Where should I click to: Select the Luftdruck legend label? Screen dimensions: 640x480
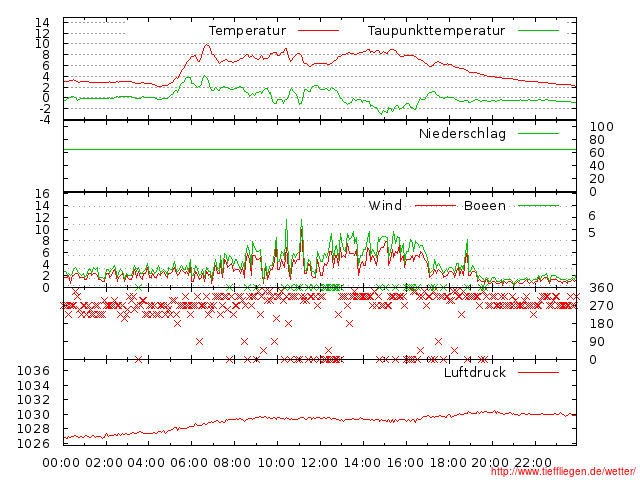point(475,372)
